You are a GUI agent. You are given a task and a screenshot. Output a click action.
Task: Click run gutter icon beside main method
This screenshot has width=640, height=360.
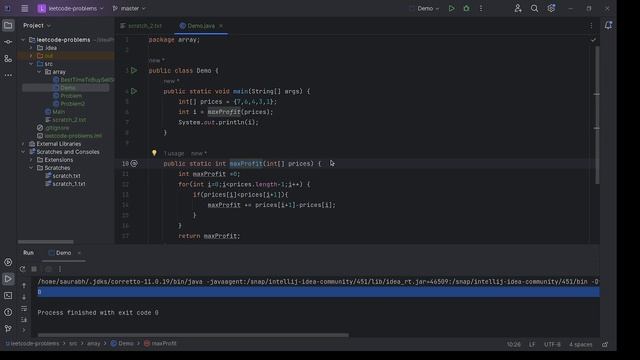click(x=134, y=91)
